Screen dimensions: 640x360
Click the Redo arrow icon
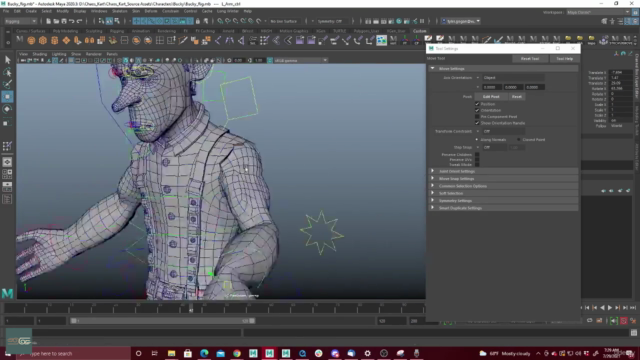click(x=80, y=21)
